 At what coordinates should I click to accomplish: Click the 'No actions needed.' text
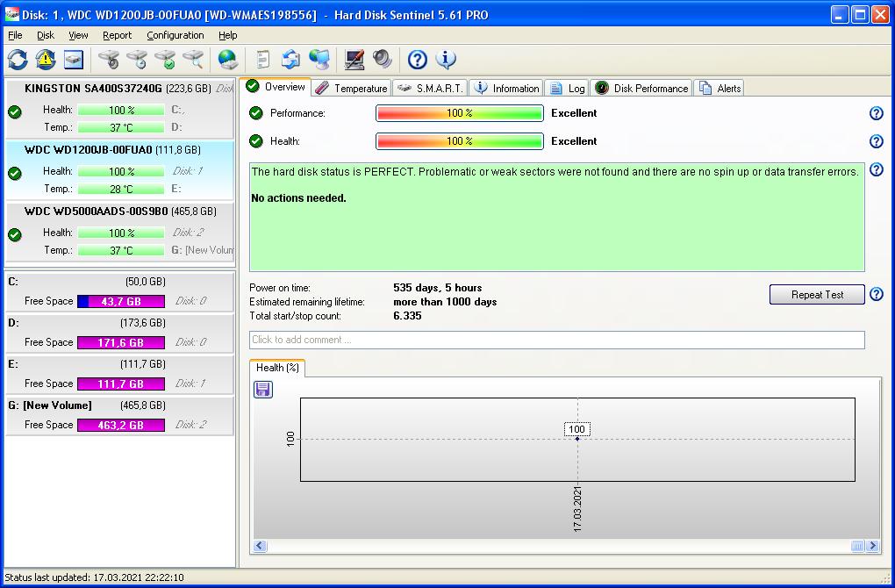click(298, 198)
